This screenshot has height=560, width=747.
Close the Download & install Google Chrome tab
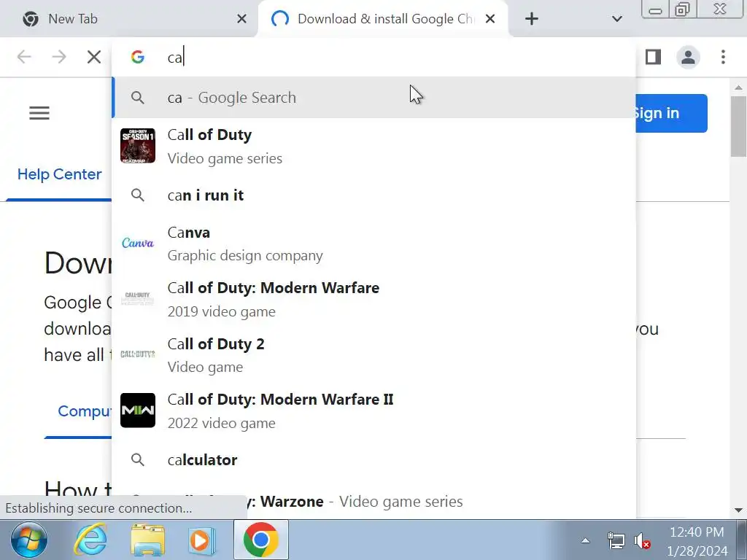coord(490,19)
